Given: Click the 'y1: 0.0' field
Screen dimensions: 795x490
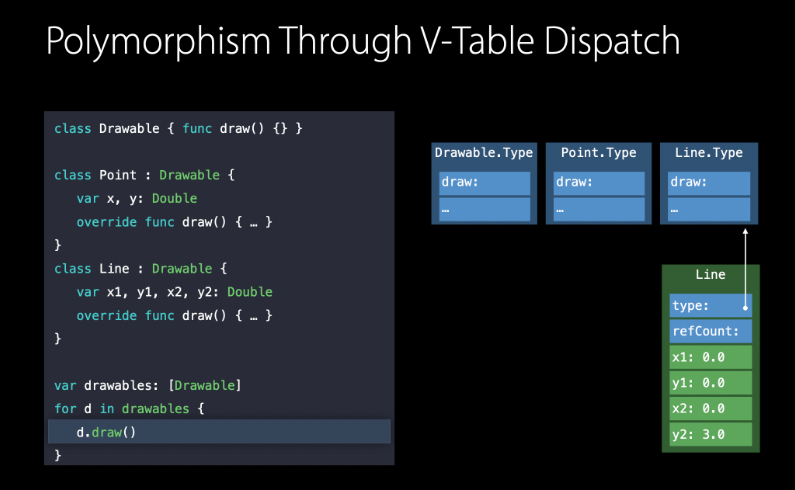Looking at the screenshot, I should 710,383.
